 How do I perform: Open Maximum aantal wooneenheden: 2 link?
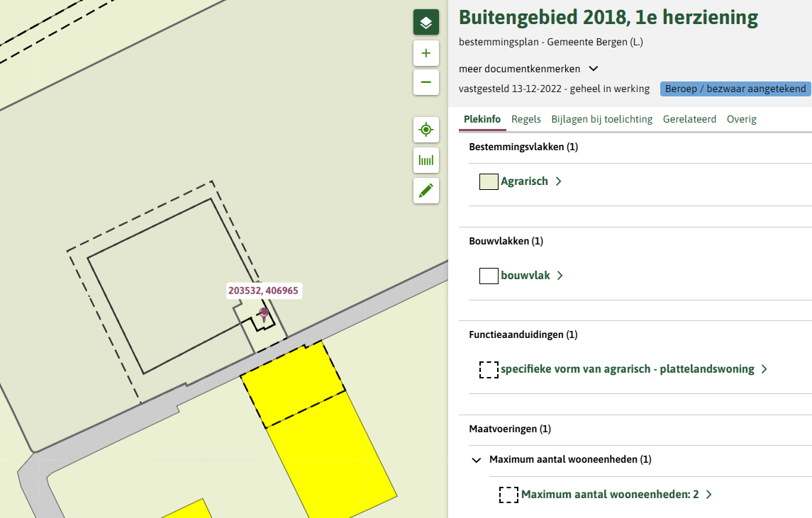click(609, 494)
